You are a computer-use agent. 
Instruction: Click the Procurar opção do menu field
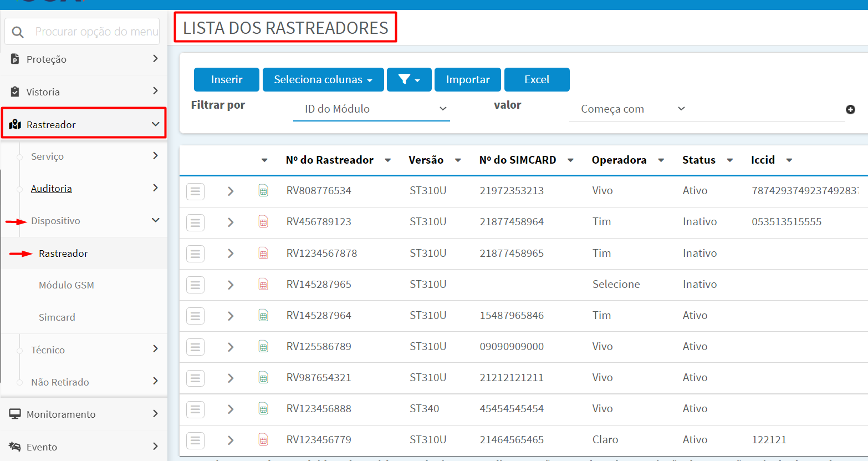click(82, 32)
